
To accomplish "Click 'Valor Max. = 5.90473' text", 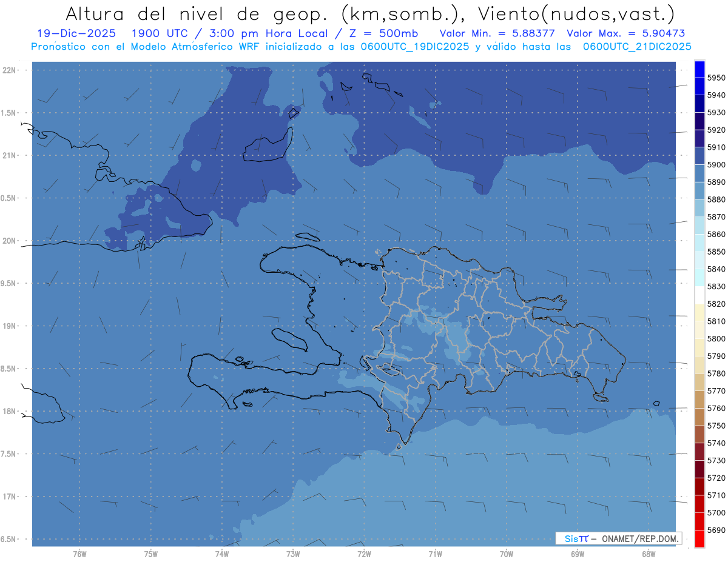I will tap(625, 33).
